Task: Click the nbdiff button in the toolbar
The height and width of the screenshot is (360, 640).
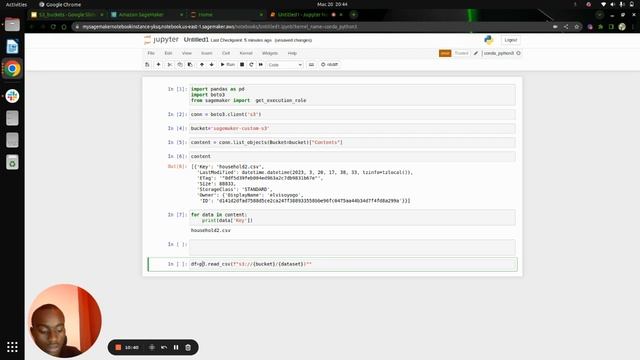Action: 330,64
